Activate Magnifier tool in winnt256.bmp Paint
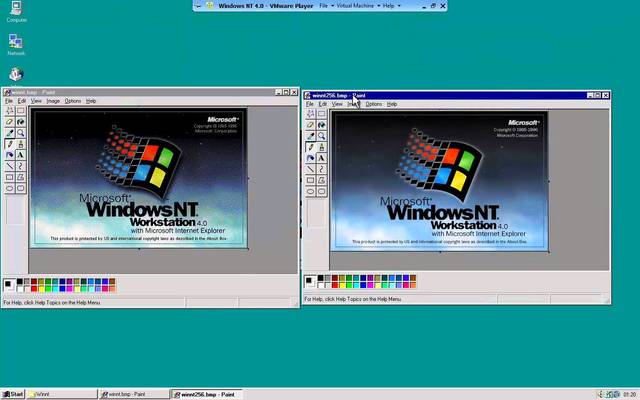Image resolution: width=640 pixels, height=400 pixels. [x=322, y=136]
